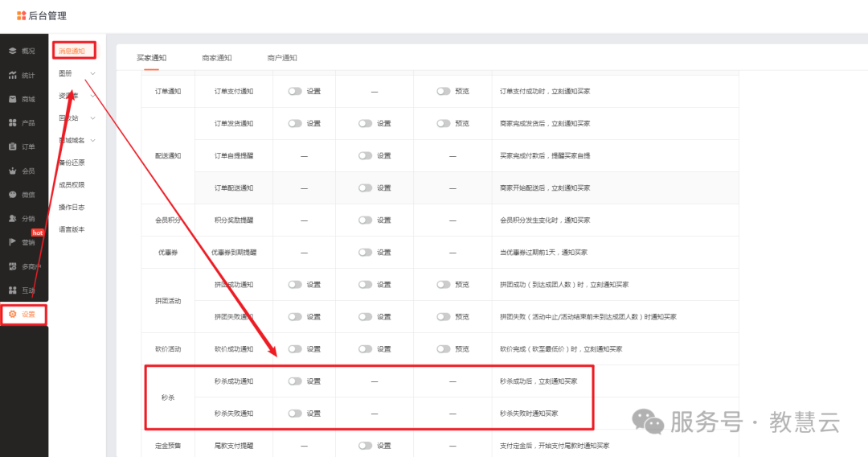Viewport: 868px width, 457px height.
Task: Expand the 回收站 submenu arrow
Action: [93, 118]
